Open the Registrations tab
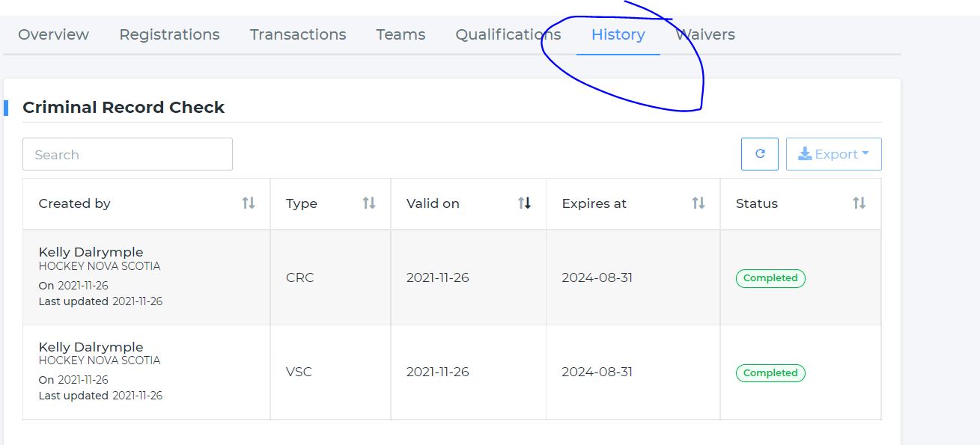 169,34
